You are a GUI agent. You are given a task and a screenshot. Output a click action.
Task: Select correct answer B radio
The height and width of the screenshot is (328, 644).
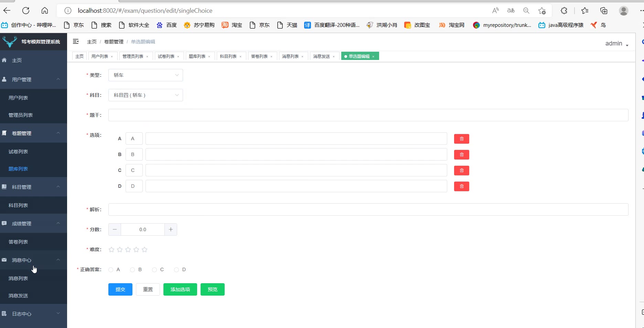(x=132, y=269)
